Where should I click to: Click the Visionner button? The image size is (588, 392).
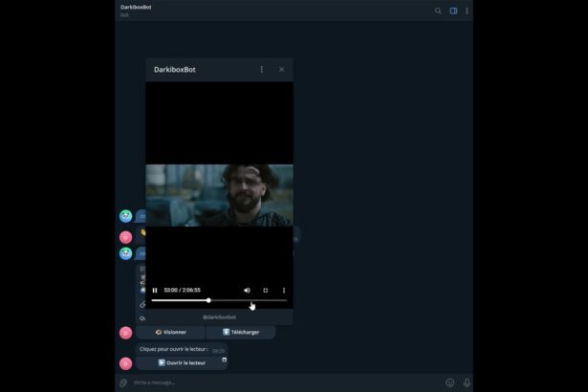[170, 333]
